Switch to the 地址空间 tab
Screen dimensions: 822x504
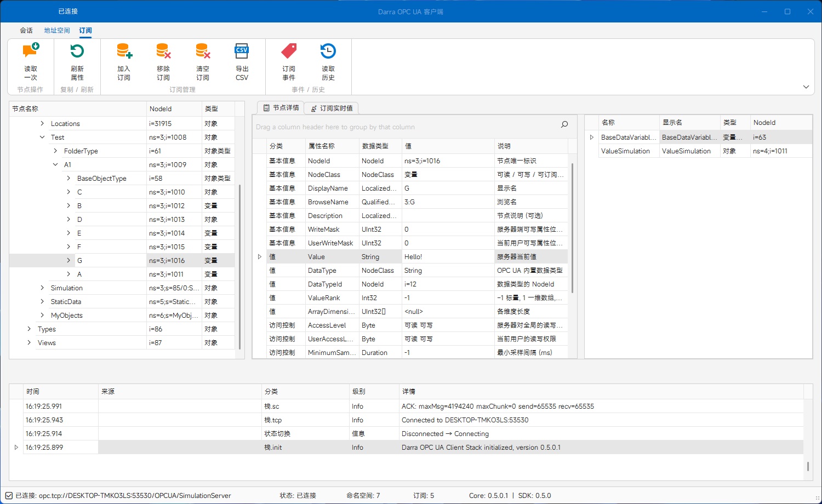tap(57, 31)
